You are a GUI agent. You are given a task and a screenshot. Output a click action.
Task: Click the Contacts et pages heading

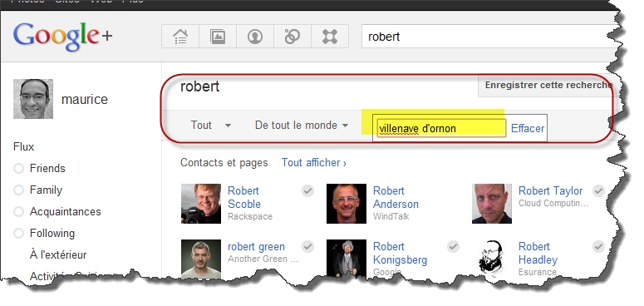click(224, 163)
